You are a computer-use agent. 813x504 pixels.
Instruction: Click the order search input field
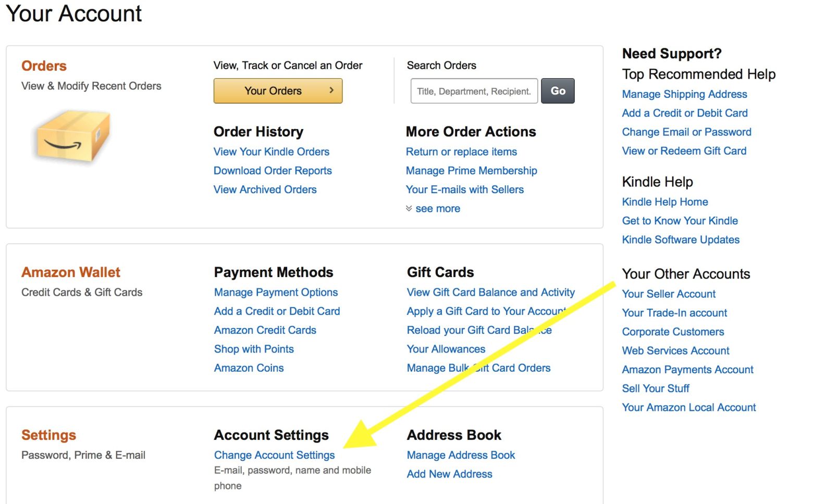(473, 91)
